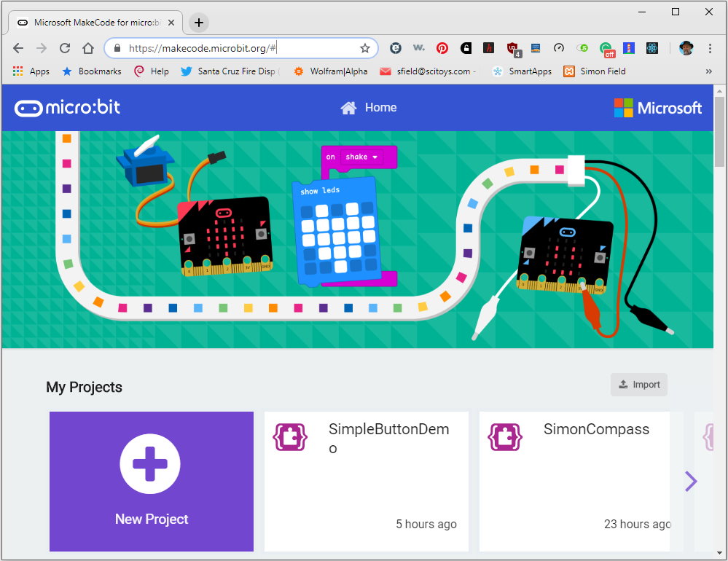The width and height of the screenshot is (728, 561).
Task: Click the padlock site info icon
Action: (x=117, y=48)
